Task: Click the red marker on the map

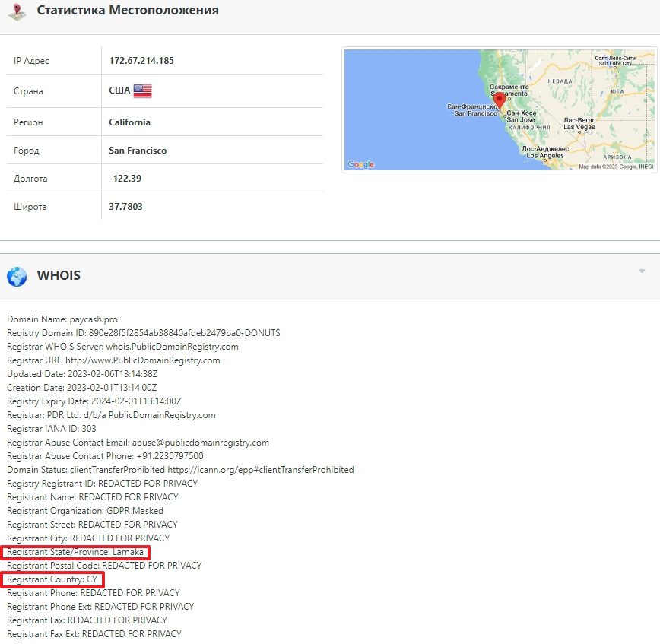Action: click(499, 100)
